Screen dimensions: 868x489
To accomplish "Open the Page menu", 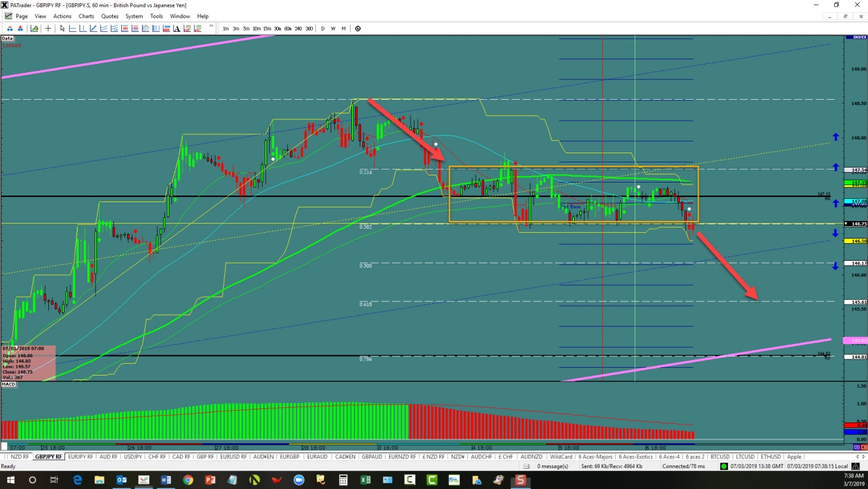I will 22,16.
